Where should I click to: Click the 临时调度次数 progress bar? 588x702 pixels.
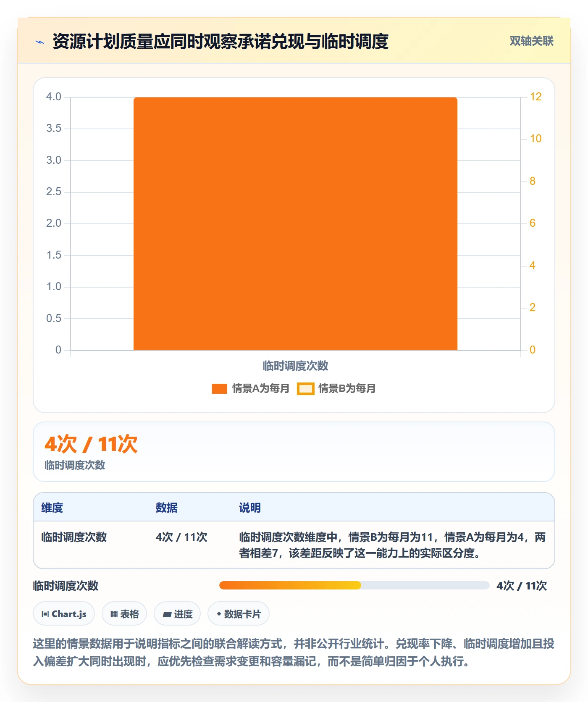pyautogui.click(x=354, y=585)
